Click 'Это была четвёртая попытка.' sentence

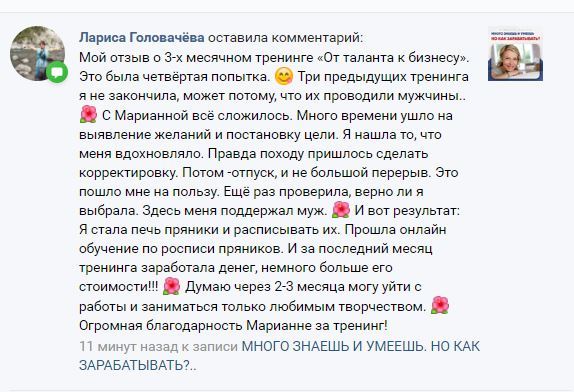(x=174, y=76)
